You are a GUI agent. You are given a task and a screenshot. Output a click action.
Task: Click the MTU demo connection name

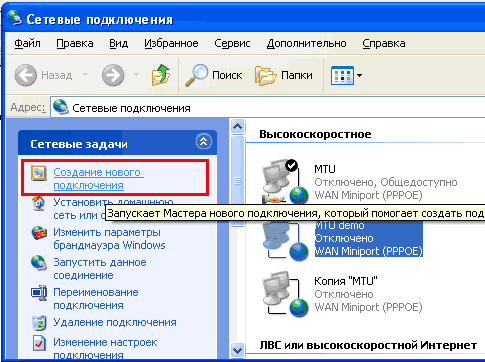(340, 225)
